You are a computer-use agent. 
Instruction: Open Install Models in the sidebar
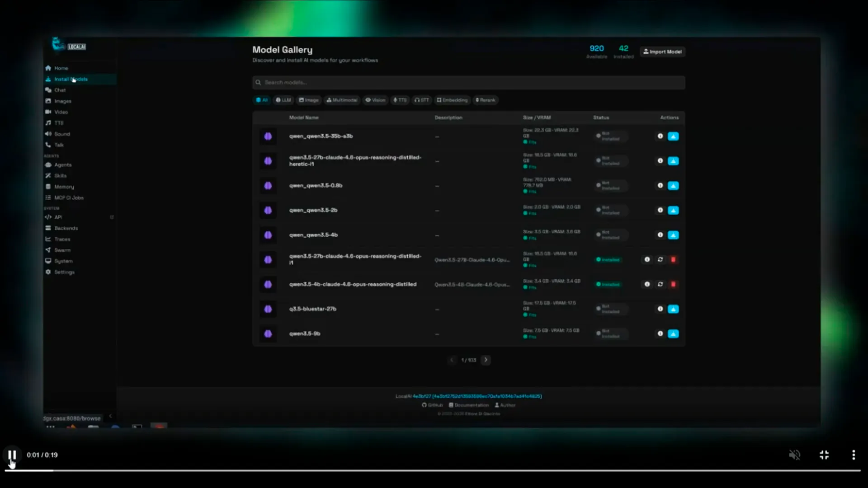[x=80, y=79]
